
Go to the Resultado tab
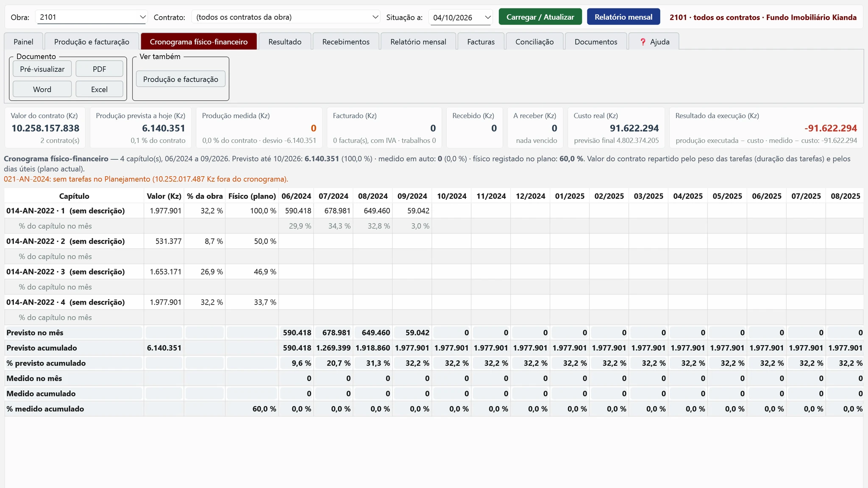(x=285, y=42)
